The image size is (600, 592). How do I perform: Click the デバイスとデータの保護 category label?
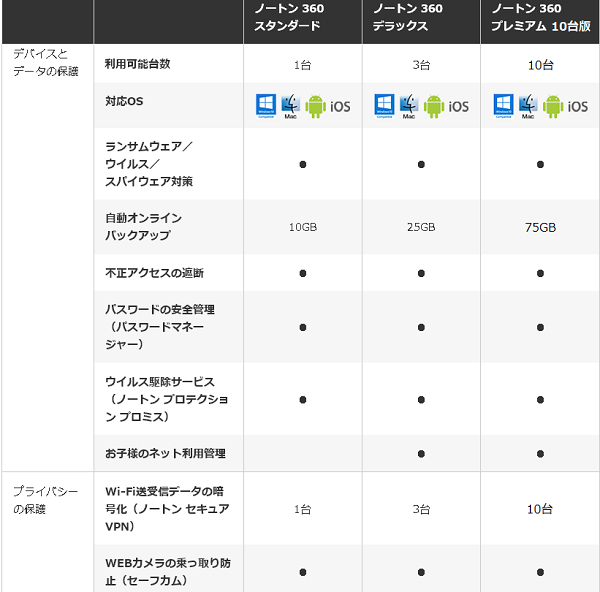(46, 63)
